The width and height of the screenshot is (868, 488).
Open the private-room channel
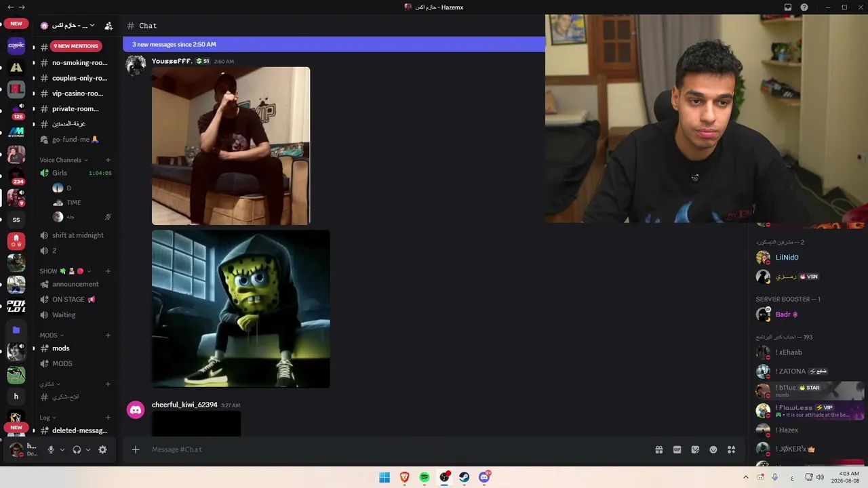coord(75,108)
